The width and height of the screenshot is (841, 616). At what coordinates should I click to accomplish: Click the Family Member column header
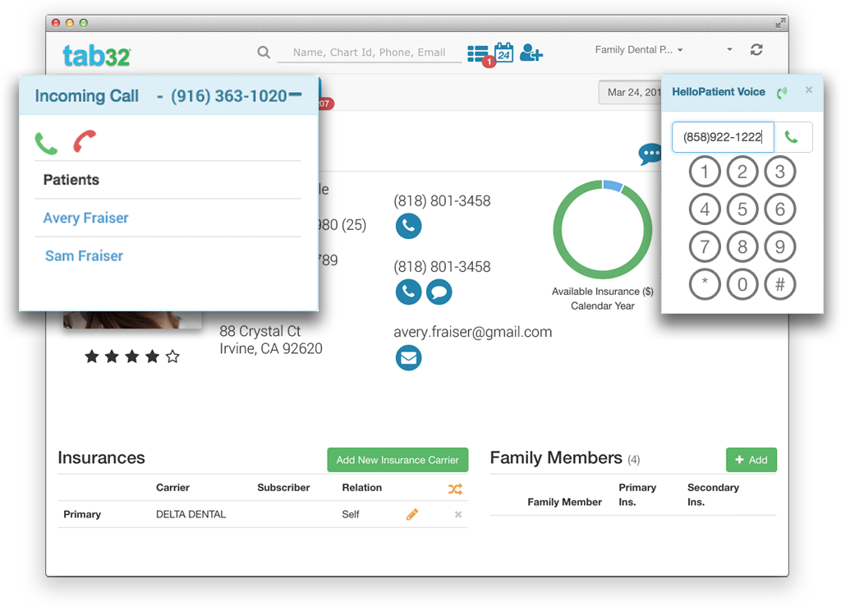564,502
